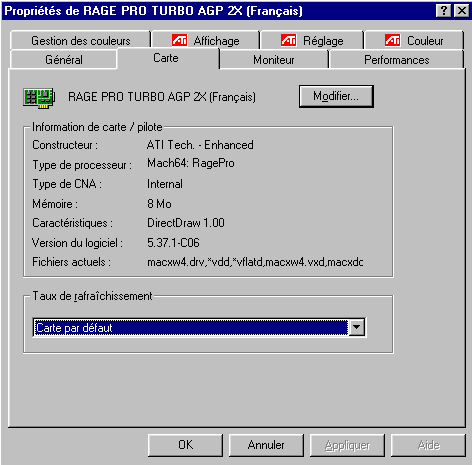Click the 'Taux de rafraîchissement' group label
The image size is (472, 465).
coord(92,296)
